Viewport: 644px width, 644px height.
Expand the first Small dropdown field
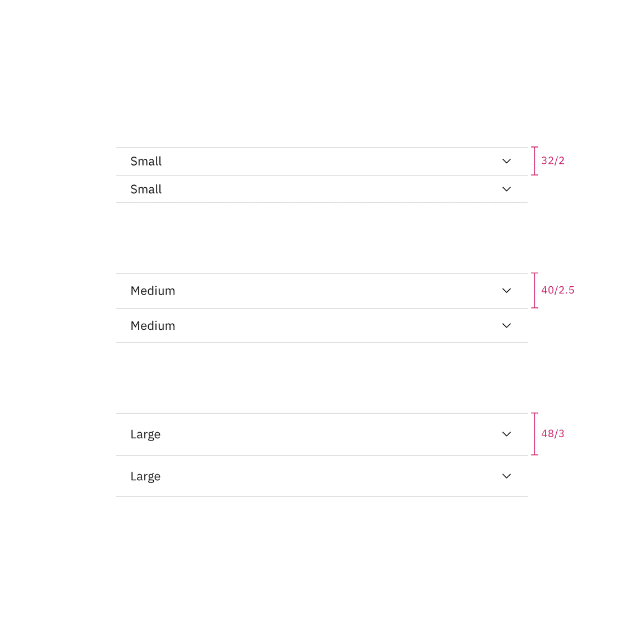(x=321, y=161)
